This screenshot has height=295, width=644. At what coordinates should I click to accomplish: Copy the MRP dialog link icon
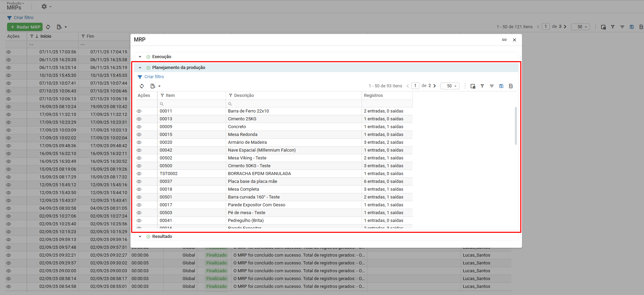504,40
